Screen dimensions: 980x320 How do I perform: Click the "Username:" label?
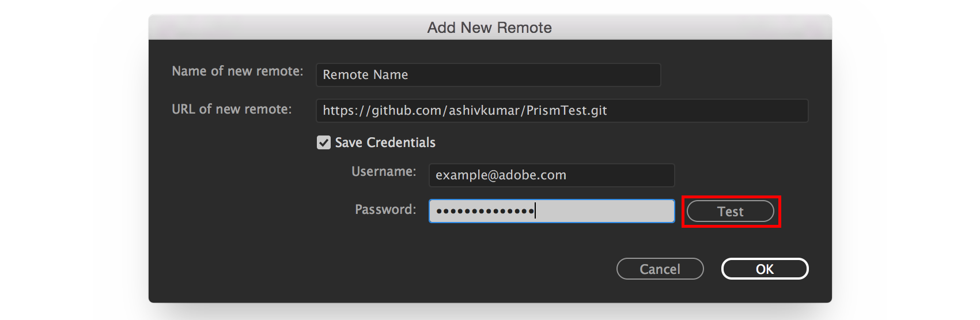tap(384, 171)
